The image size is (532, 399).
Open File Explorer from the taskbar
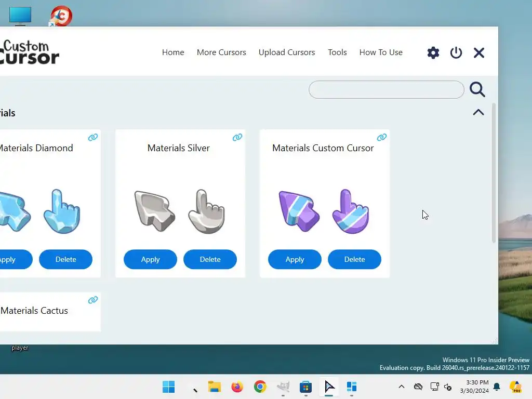[214, 387]
